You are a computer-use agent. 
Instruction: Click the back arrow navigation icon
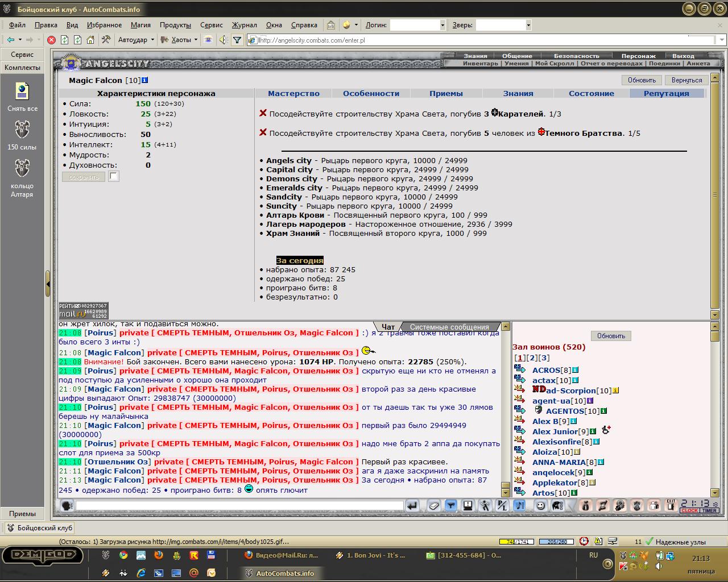11,40
